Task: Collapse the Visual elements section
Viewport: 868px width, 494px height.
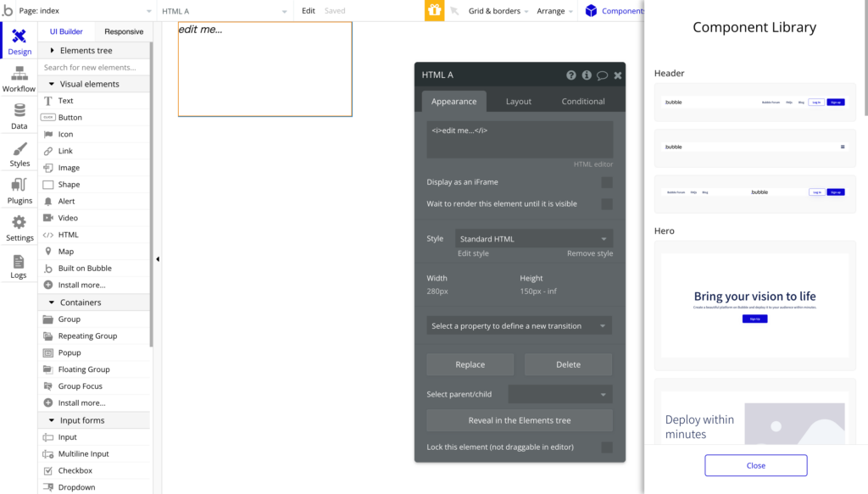Action: [52, 84]
